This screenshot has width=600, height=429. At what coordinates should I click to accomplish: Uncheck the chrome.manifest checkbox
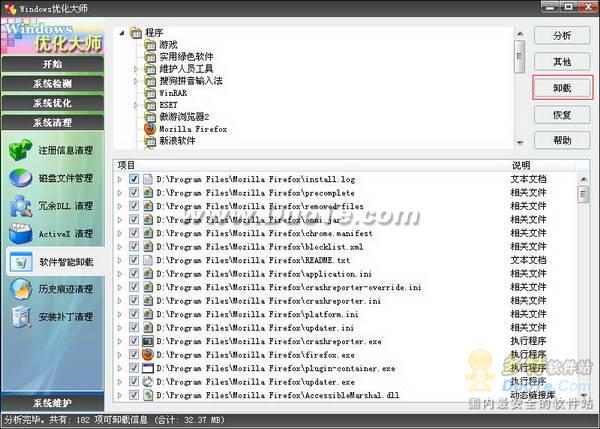[x=134, y=233]
